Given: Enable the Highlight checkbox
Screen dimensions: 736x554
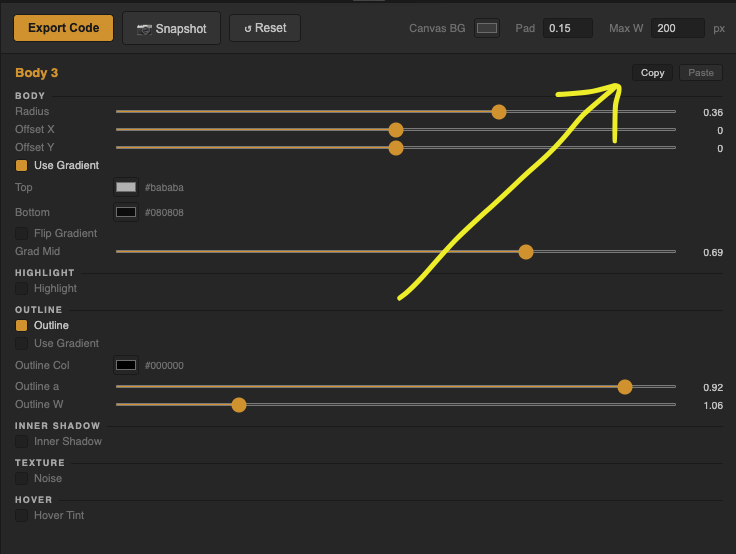Looking at the screenshot, I should (x=22, y=288).
